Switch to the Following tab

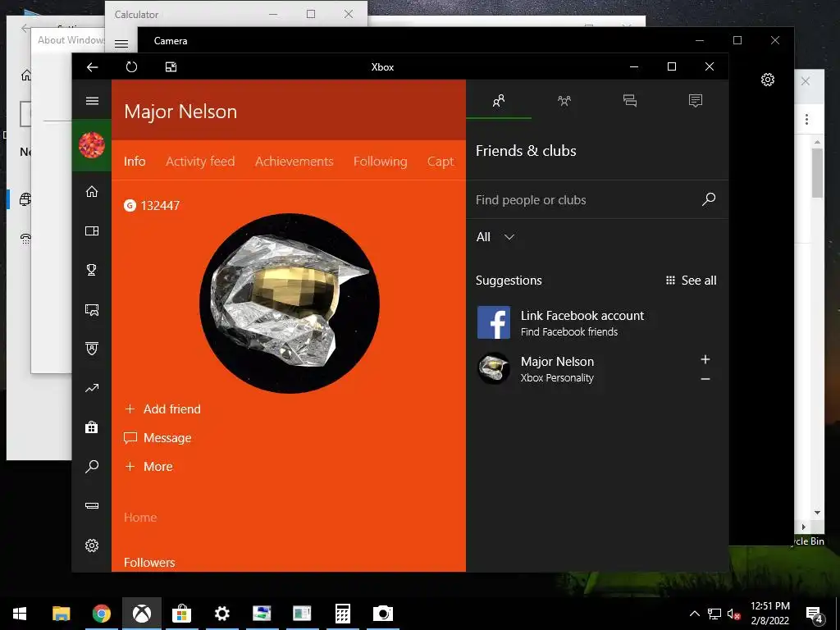(381, 162)
